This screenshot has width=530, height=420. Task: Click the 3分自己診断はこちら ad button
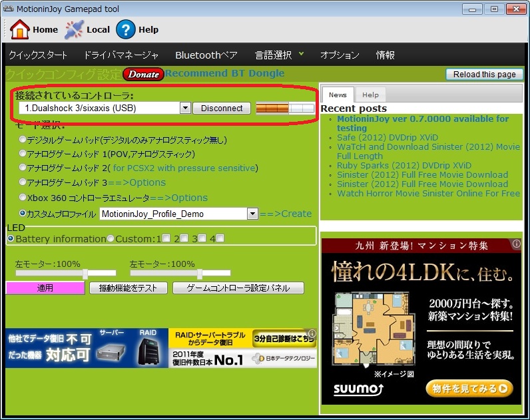[283, 339]
